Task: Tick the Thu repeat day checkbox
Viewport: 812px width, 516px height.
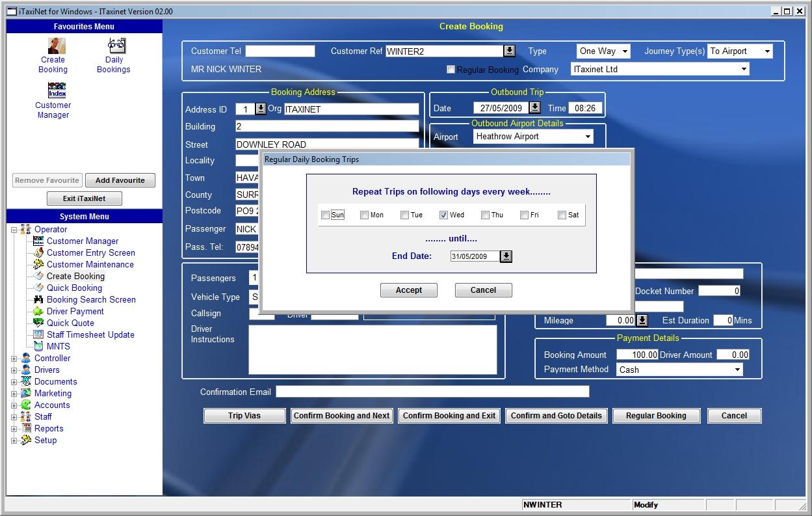Action: coord(485,215)
